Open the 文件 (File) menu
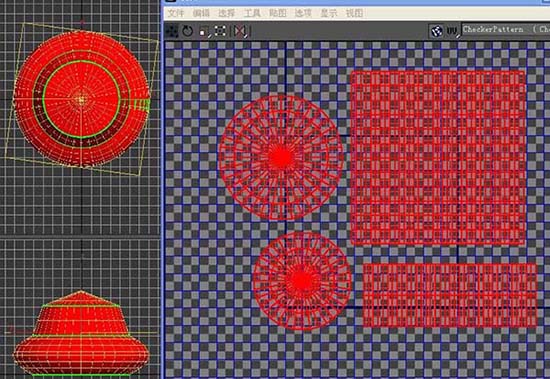 (x=176, y=13)
